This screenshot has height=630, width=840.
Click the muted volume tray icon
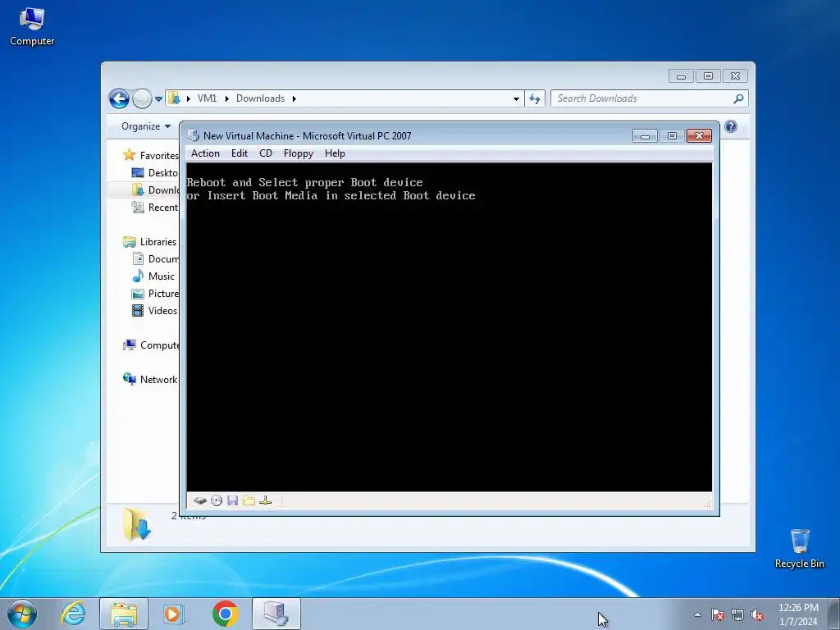tap(757, 614)
